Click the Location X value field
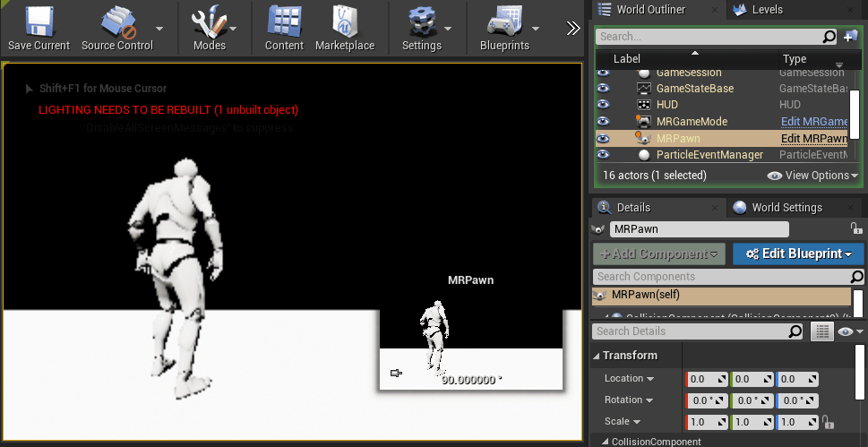Viewport: 868px width, 447px height. pos(707,380)
